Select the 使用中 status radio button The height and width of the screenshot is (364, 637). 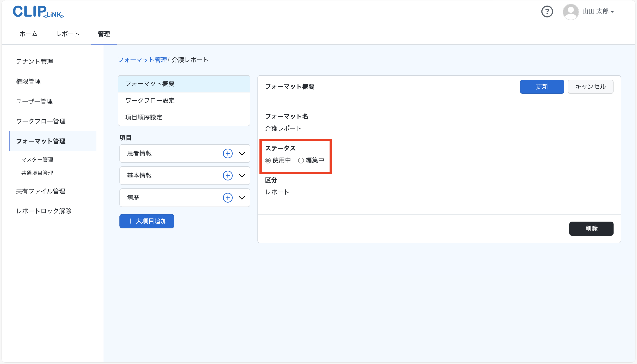coord(268,161)
